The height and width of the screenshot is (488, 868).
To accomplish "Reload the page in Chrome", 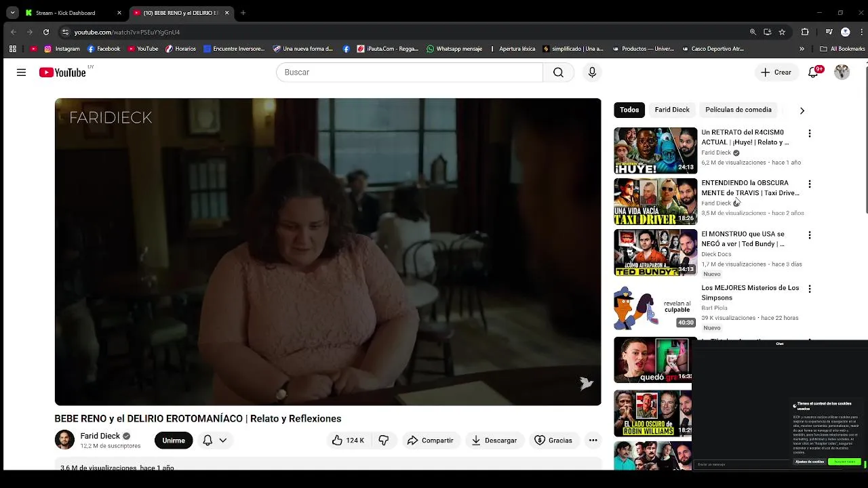I will (45, 32).
